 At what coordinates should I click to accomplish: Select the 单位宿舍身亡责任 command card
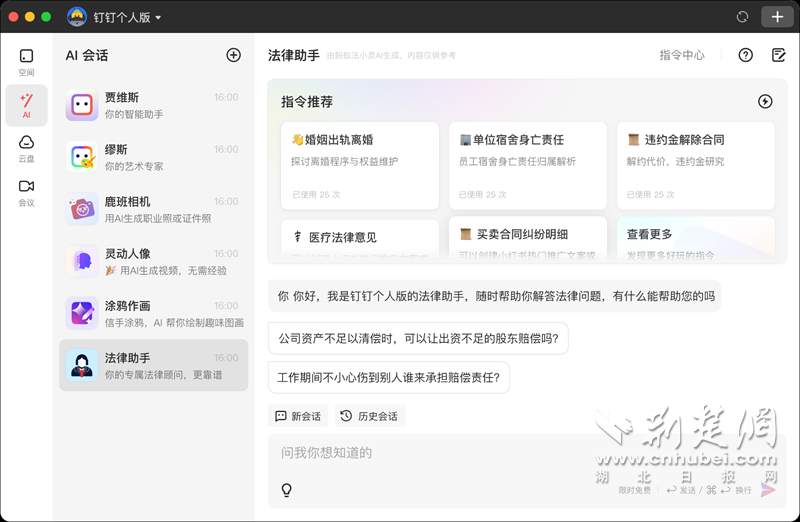pyautogui.click(x=528, y=165)
